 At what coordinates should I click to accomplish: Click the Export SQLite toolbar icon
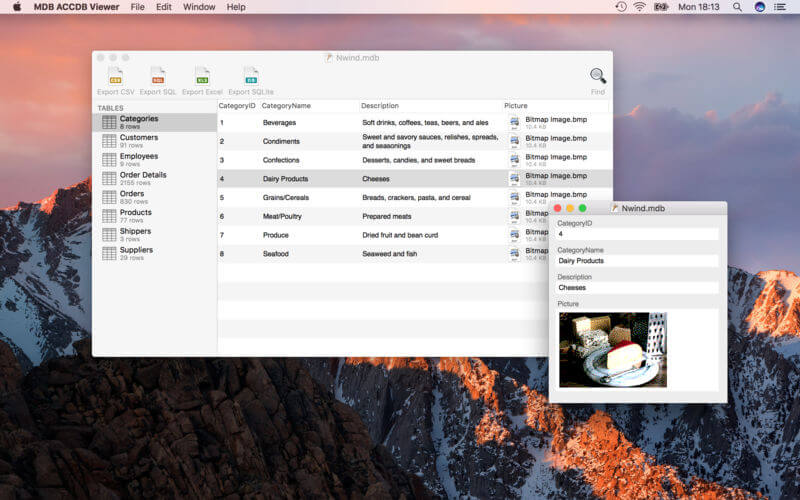point(250,76)
